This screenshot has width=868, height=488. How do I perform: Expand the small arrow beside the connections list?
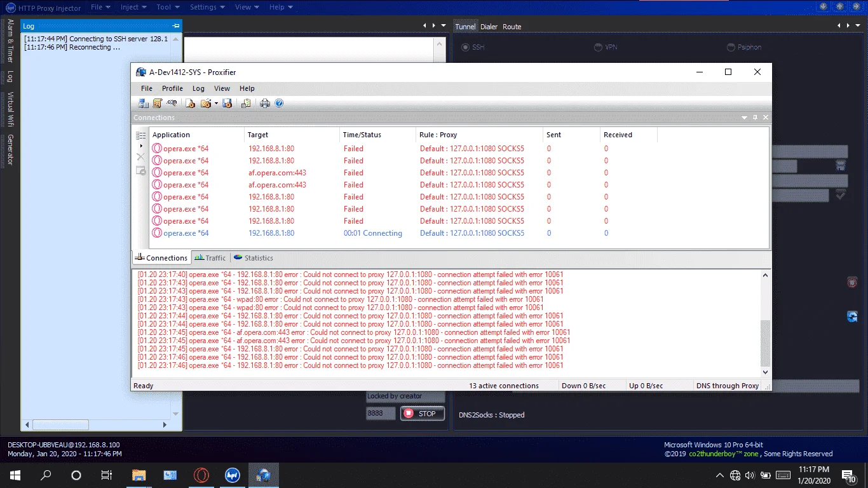click(141, 146)
